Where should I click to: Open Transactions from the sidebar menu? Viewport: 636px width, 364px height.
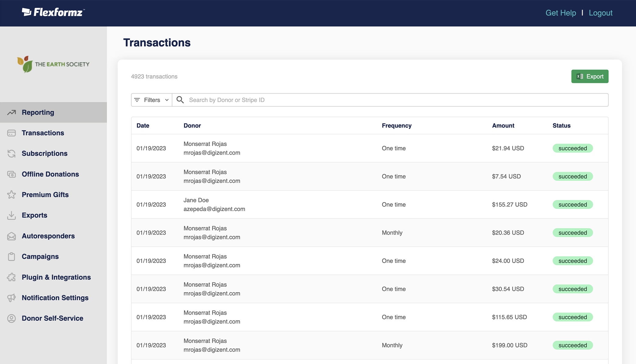click(43, 133)
